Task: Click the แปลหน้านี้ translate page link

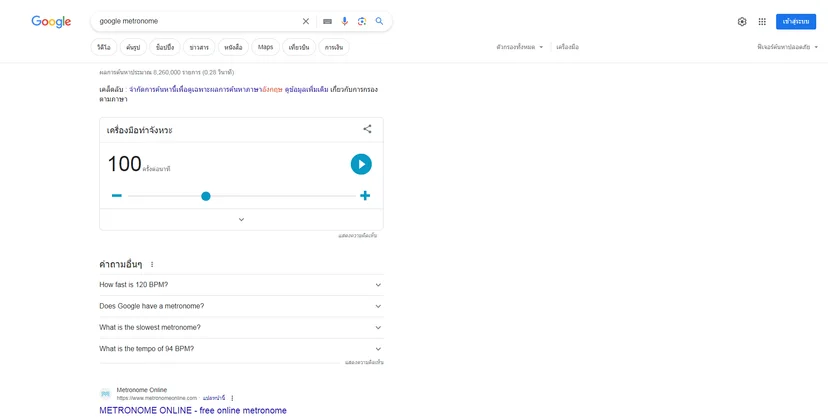Action: click(214, 398)
